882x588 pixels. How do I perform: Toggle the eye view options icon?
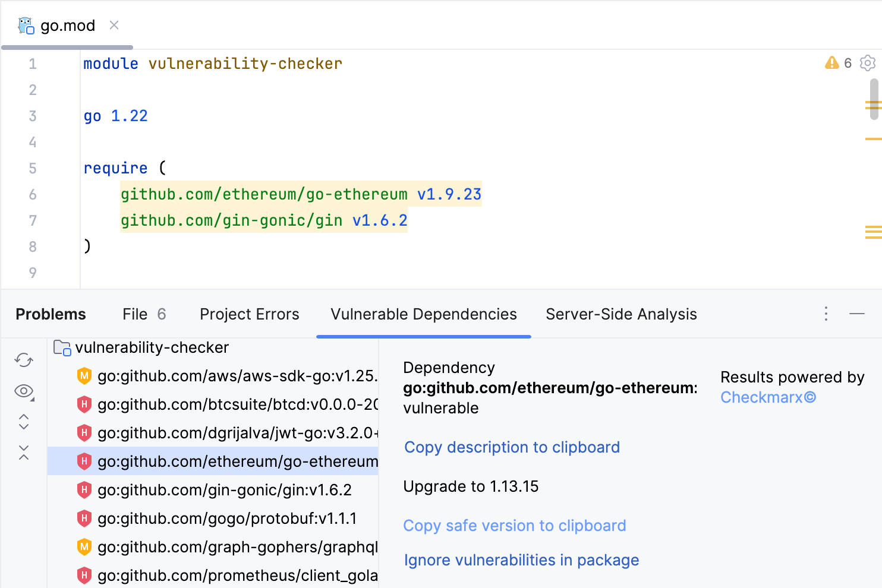click(x=24, y=391)
